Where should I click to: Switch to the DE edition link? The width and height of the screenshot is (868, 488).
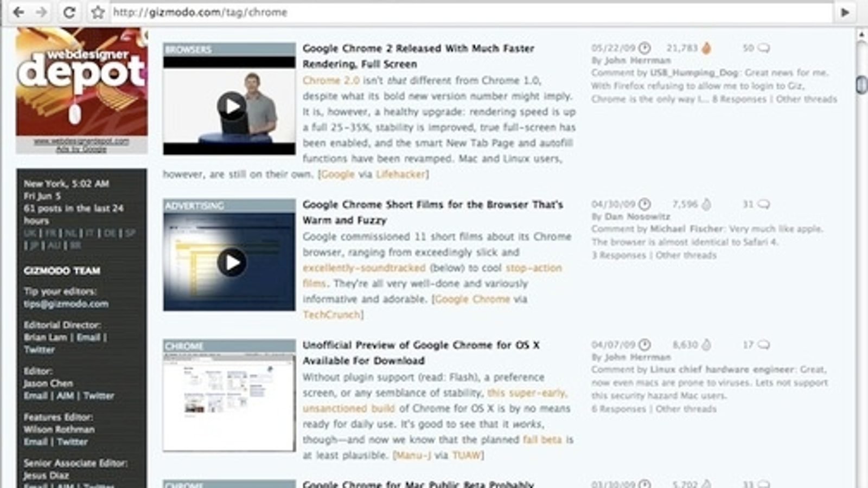(110, 233)
